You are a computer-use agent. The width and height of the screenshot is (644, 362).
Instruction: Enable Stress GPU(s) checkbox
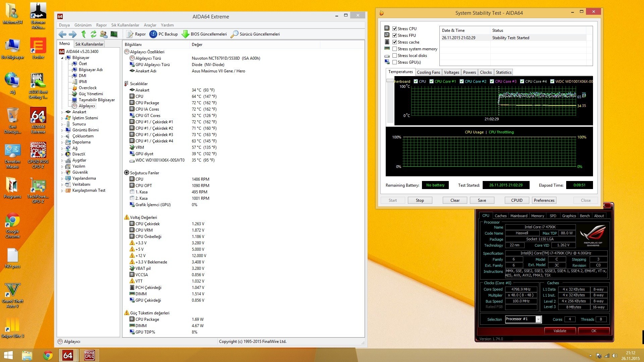pyautogui.click(x=395, y=62)
